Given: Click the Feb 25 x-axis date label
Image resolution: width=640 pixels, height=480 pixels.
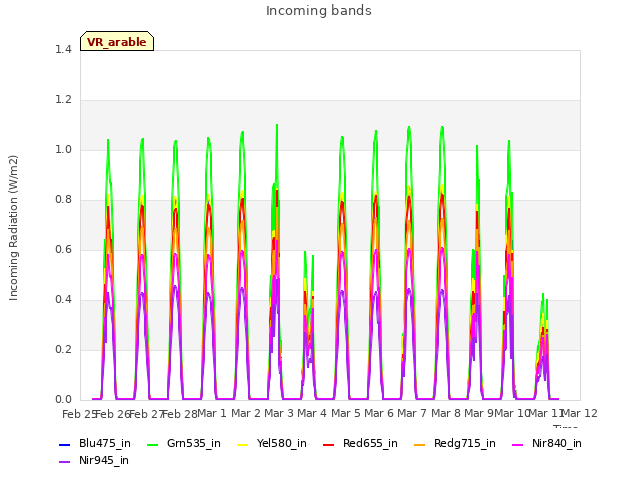Looking at the screenshot, I should 79,414.
